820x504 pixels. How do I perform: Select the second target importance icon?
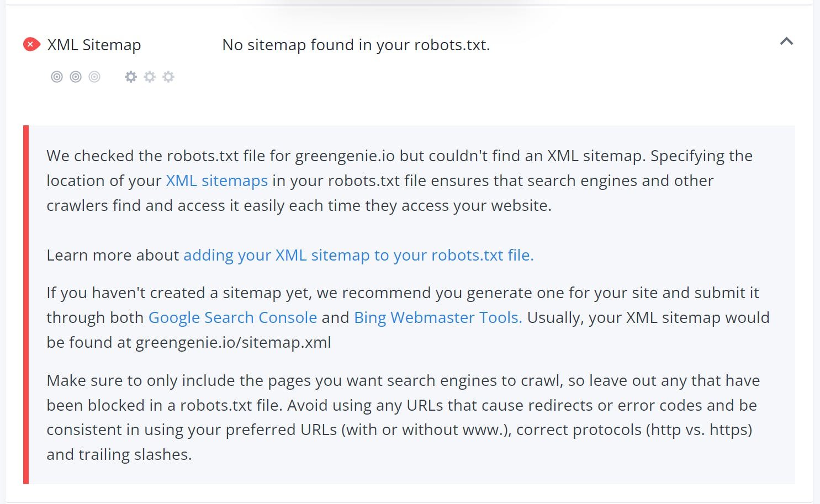point(76,76)
